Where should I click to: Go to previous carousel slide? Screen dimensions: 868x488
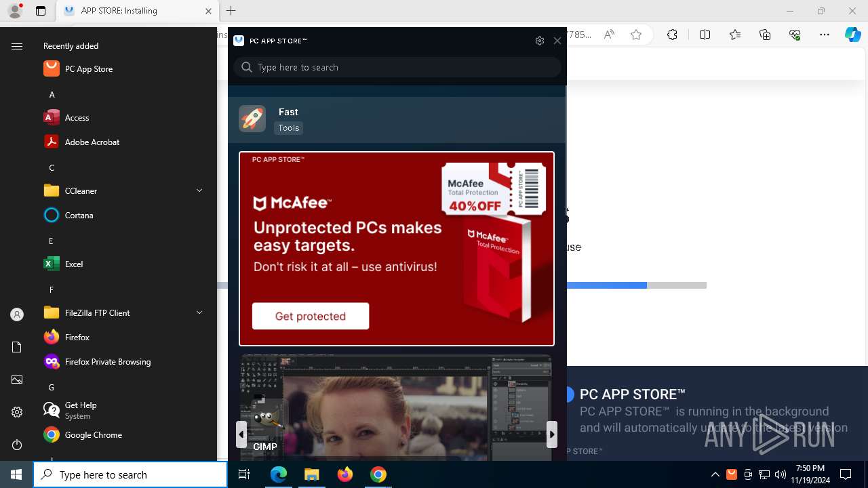241,434
